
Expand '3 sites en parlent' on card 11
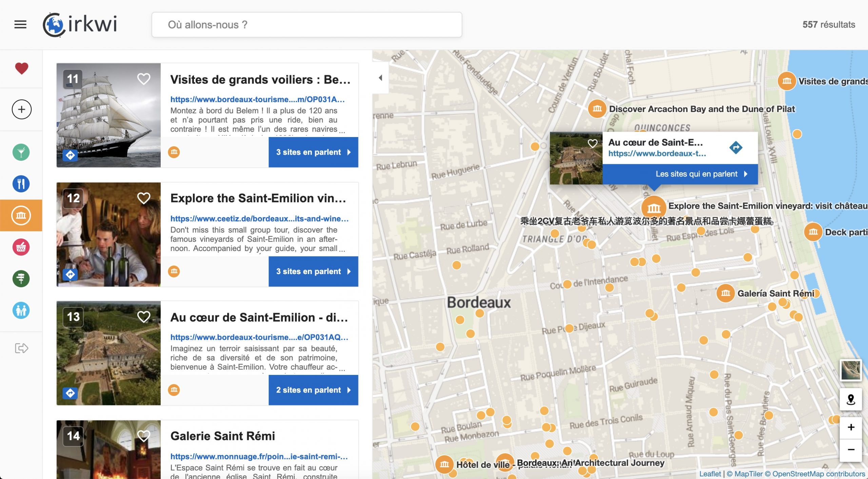(x=313, y=152)
